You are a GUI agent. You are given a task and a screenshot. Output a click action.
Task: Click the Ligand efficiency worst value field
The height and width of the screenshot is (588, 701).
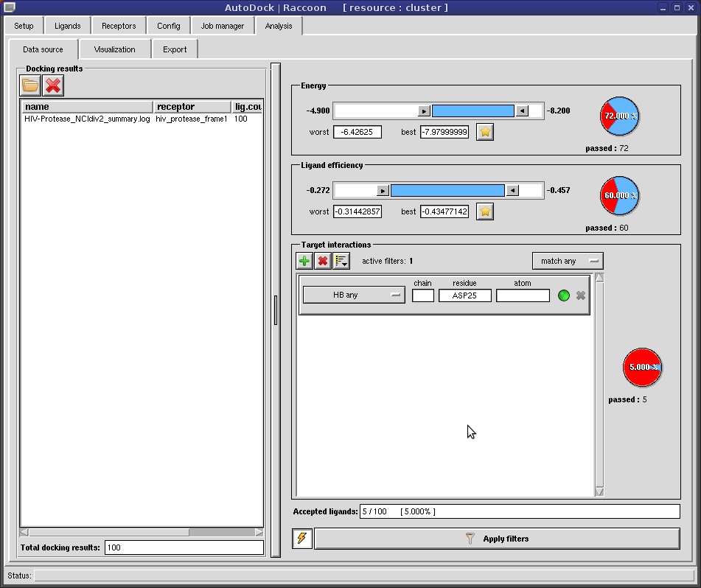pos(358,211)
